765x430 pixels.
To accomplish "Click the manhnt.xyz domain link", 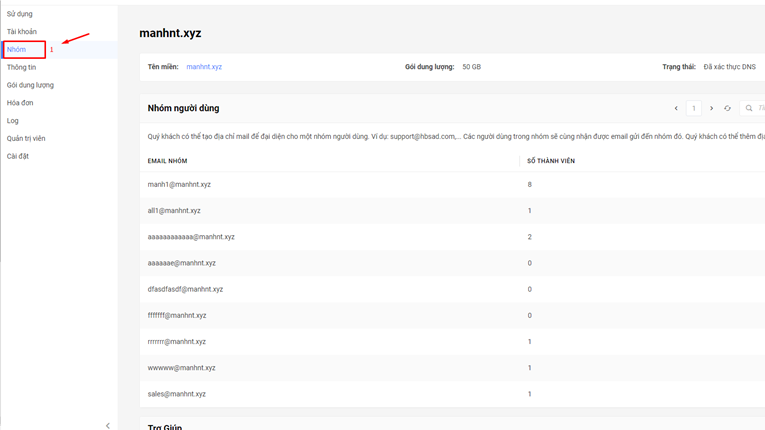I will (204, 67).
